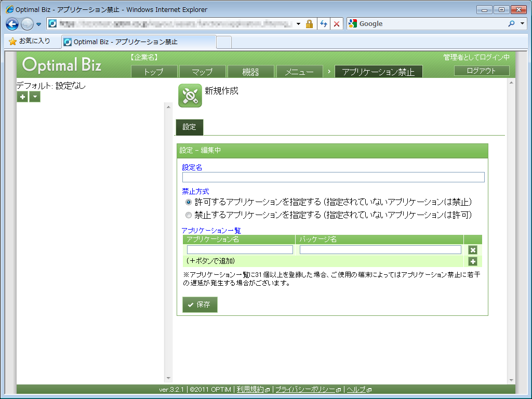Click the 禁止方式 label
Viewport: 532px width, 399px height.
point(195,191)
